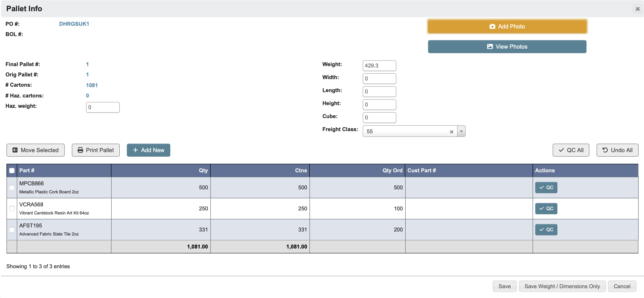The image size is (644, 298).
Task: Focus the Haz. weight input field
Action: 103,107
